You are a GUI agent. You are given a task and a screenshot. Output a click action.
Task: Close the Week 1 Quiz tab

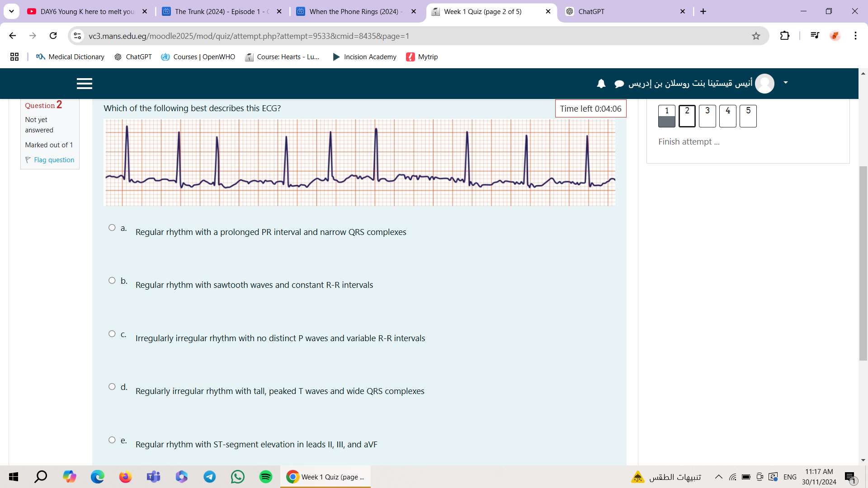pyautogui.click(x=548, y=12)
